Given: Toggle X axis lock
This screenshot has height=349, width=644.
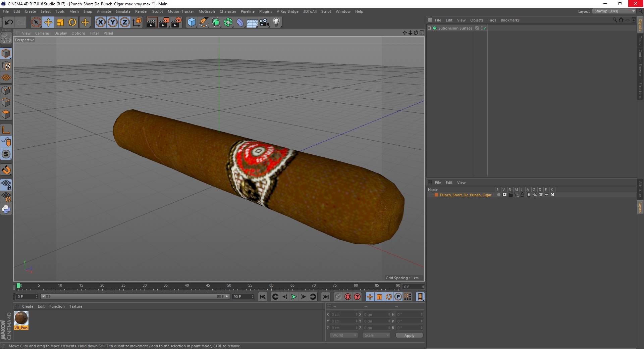Looking at the screenshot, I should pos(100,22).
